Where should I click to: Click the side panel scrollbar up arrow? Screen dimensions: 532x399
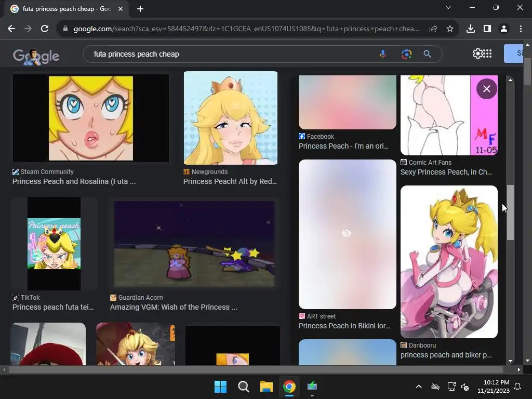tap(510, 80)
